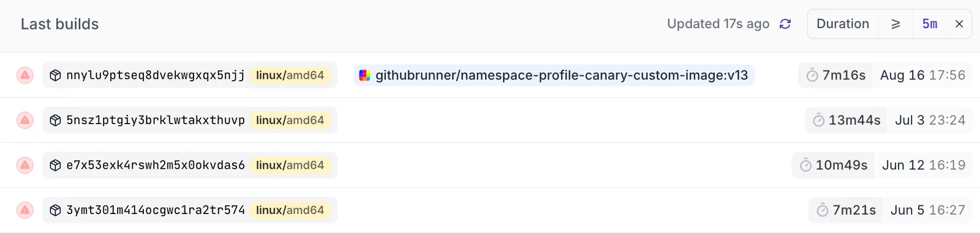Click package cube icon of nnylu9ptseq8dvekwgxqx5njj
Viewport: 980px width, 233px height.
tap(55, 75)
